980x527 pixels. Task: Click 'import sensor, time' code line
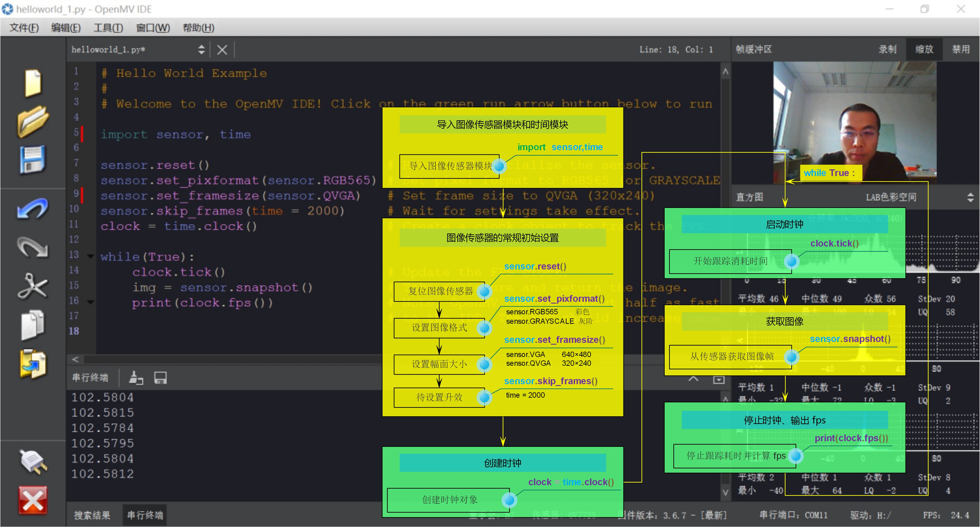click(x=176, y=135)
